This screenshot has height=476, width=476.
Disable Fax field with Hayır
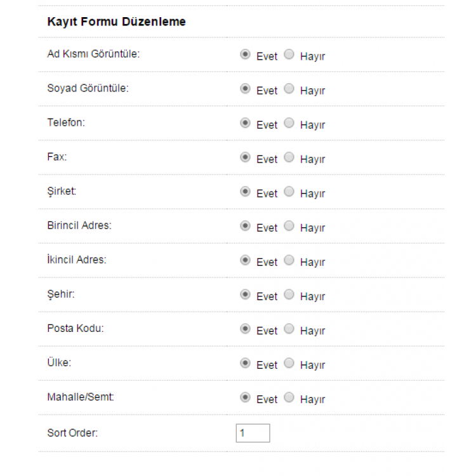(289, 157)
